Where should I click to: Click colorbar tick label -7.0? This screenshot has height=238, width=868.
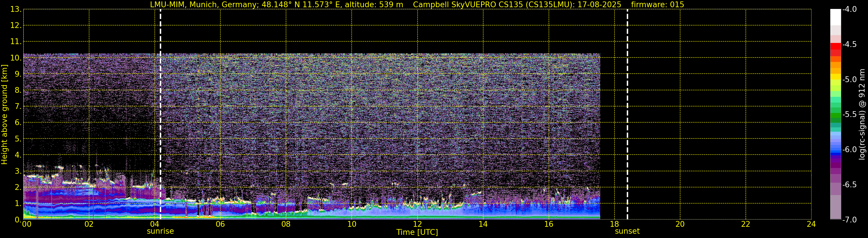849,220
